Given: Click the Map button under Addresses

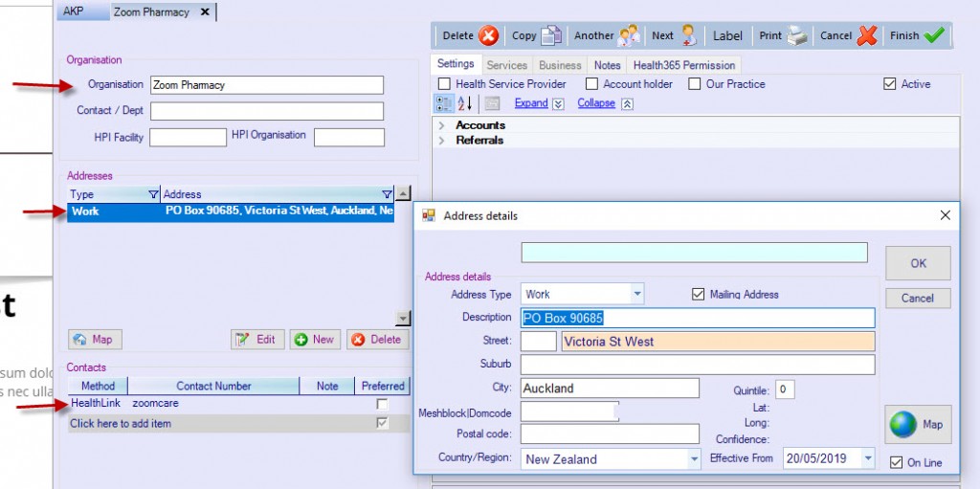Looking at the screenshot, I should (95, 340).
